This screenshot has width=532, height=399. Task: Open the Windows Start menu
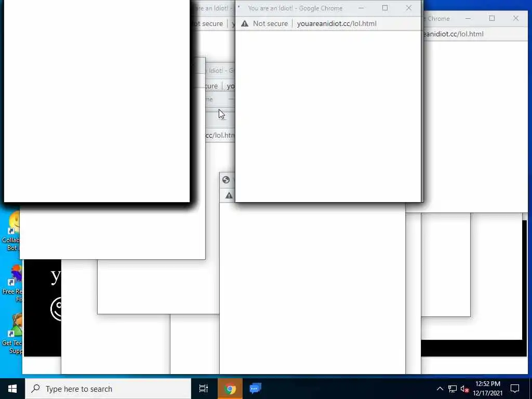12,389
